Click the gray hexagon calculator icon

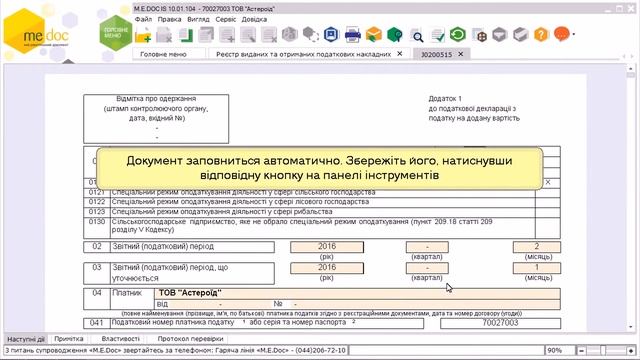pos(290,35)
